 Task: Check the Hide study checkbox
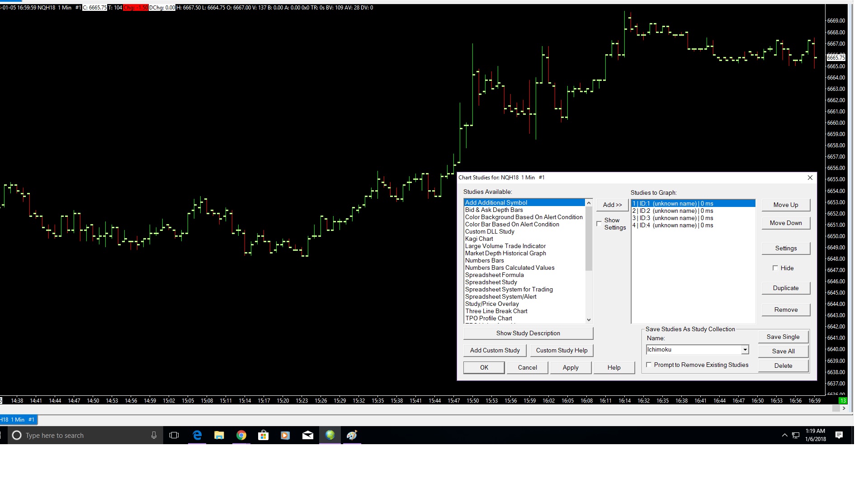775,268
